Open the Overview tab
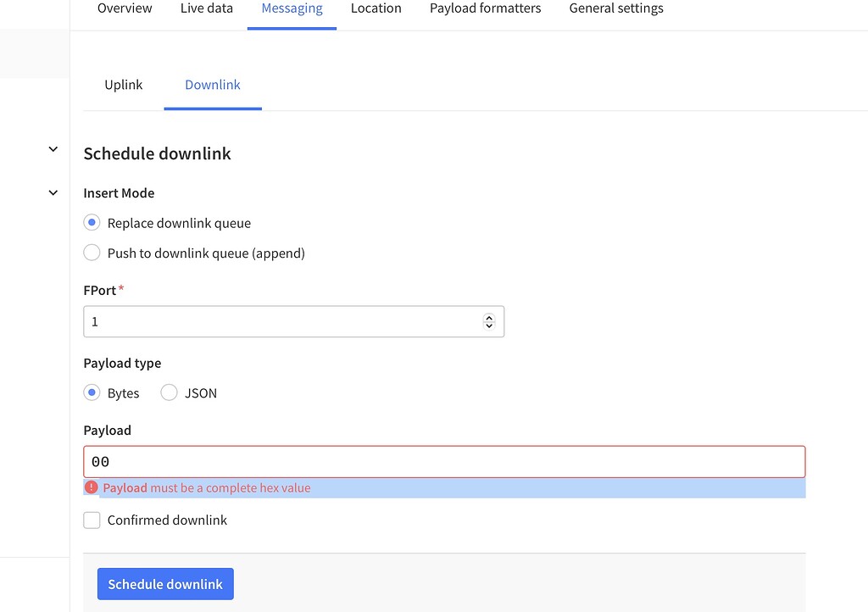This screenshot has height=612, width=868. (x=125, y=8)
